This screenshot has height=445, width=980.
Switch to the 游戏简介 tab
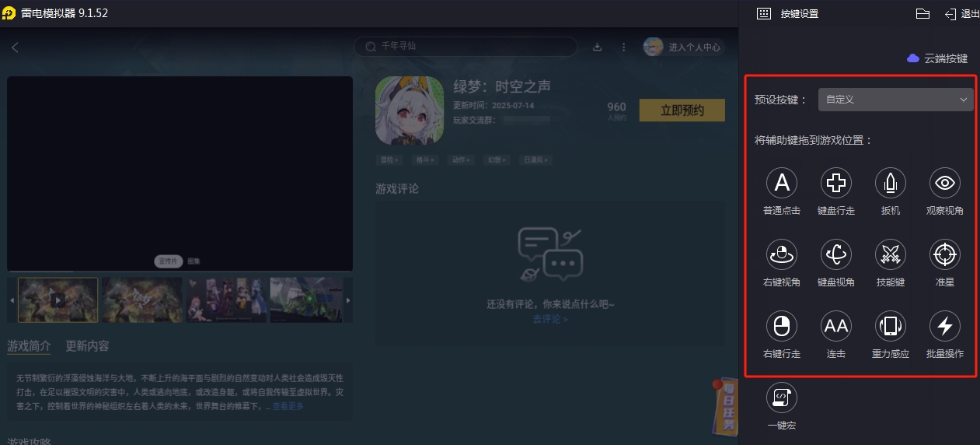tap(29, 346)
